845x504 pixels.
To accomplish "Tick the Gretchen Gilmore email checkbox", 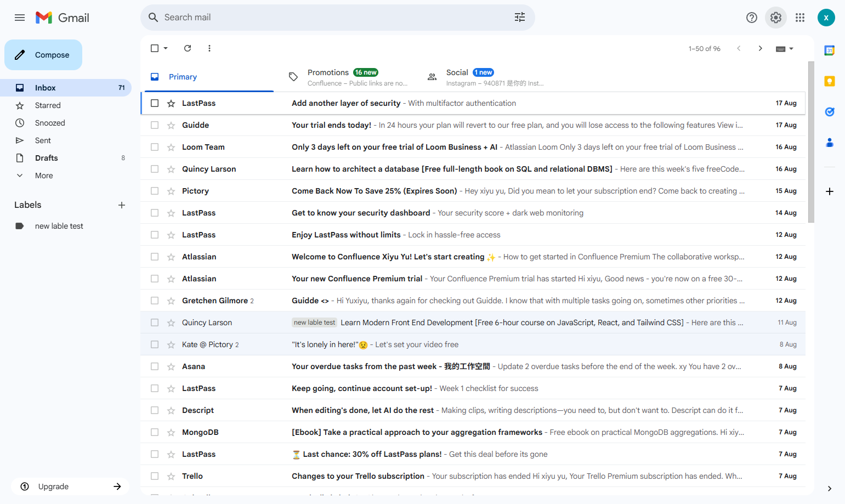I will coord(155,301).
